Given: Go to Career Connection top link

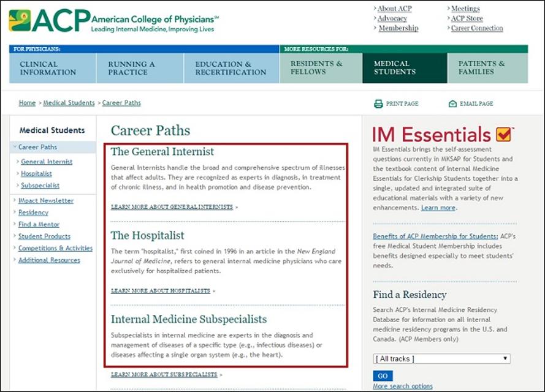Looking at the screenshot, I should tap(477, 28).
